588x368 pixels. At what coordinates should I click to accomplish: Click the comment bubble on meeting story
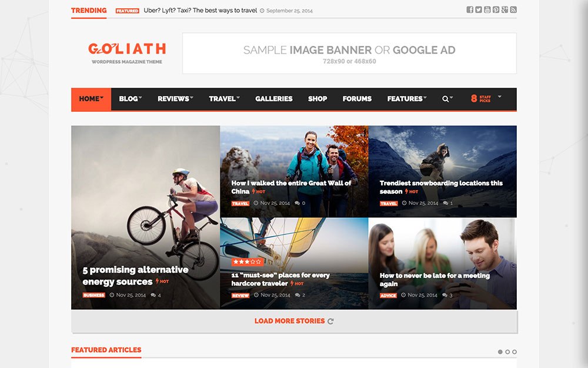(445, 295)
